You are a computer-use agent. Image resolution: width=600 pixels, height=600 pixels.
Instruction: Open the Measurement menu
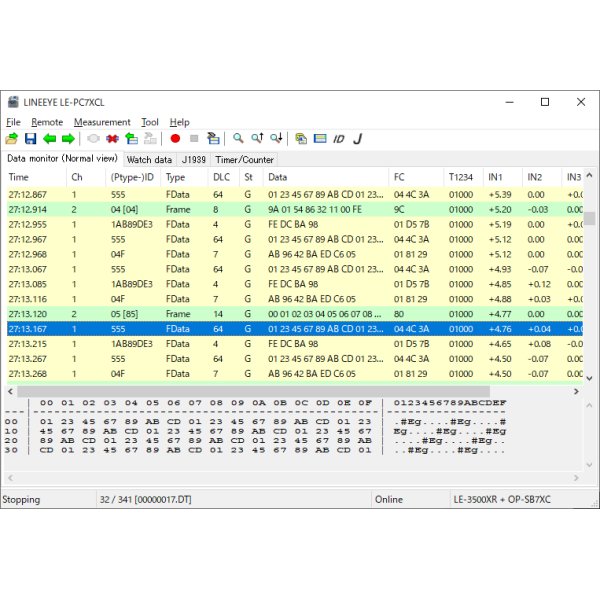102,122
